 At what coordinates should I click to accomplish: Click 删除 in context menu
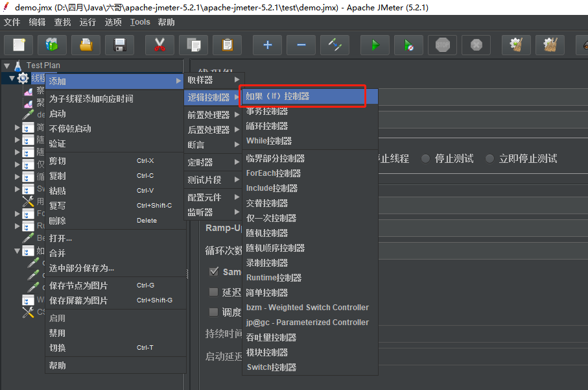pos(115,221)
